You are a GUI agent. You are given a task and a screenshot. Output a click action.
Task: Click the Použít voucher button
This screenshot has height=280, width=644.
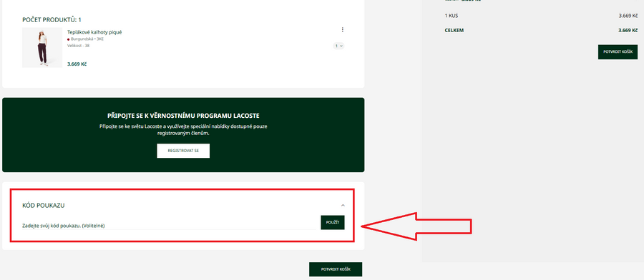coord(333,222)
